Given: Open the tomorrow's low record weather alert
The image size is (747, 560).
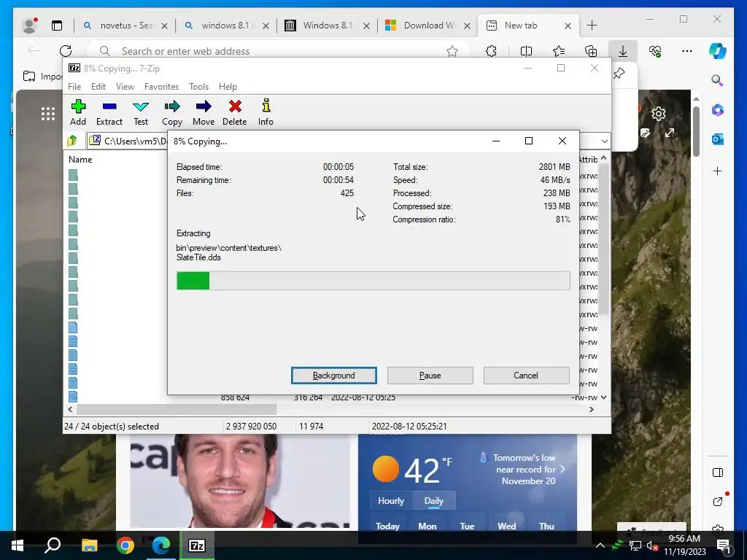Looking at the screenshot, I should [x=523, y=469].
